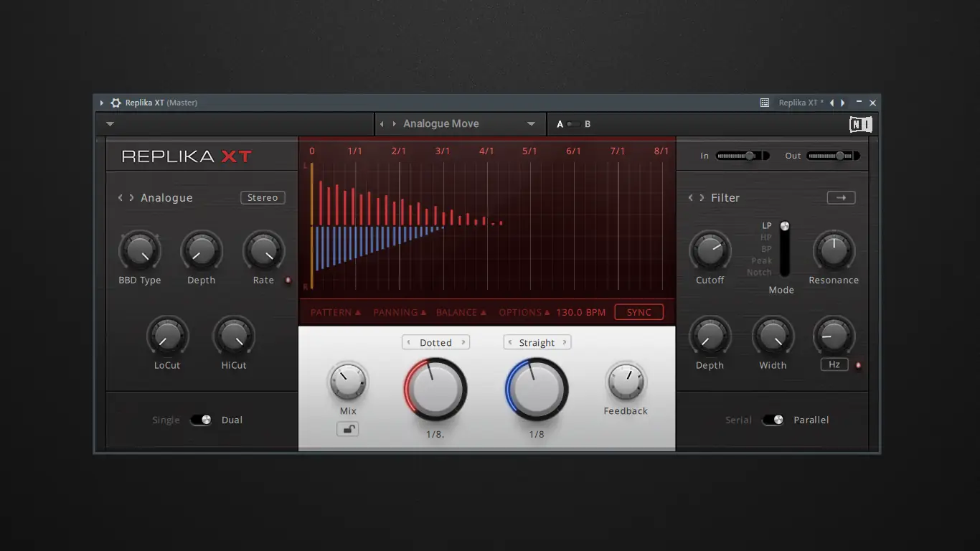Toggle the Serial/Parallel switch
980x551 pixels.
pyautogui.click(x=773, y=420)
